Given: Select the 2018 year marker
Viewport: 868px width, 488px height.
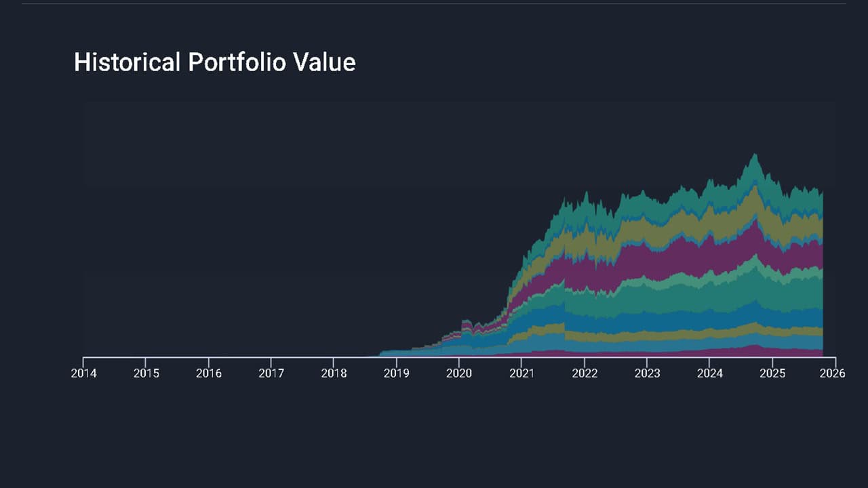Looking at the screenshot, I should point(334,373).
